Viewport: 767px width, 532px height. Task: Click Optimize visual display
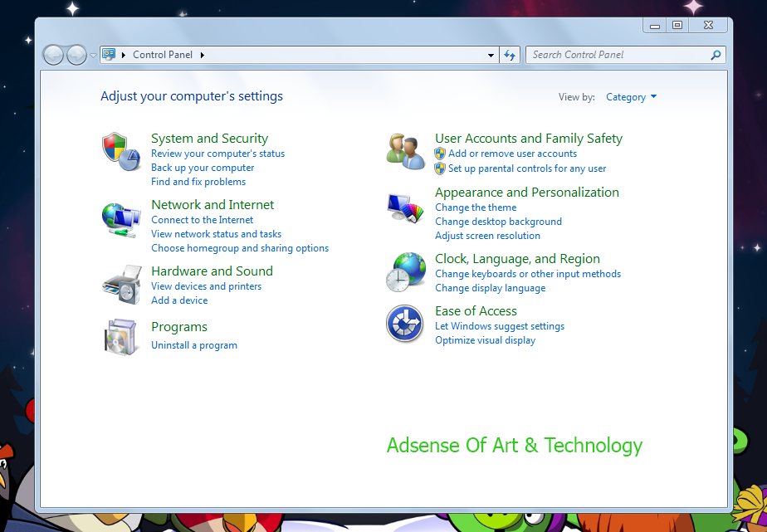(485, 340)
